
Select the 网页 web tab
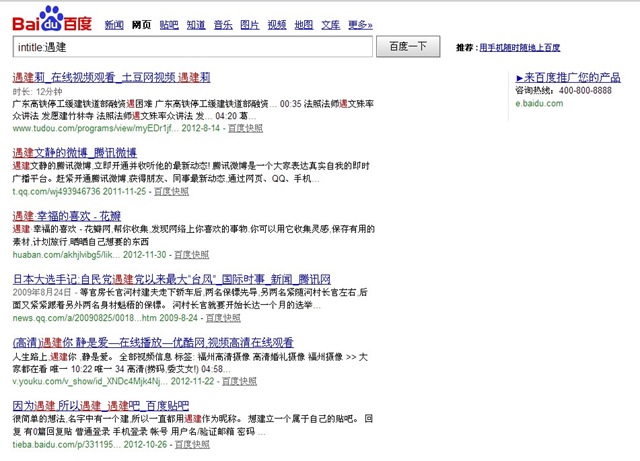pos(141,25)
